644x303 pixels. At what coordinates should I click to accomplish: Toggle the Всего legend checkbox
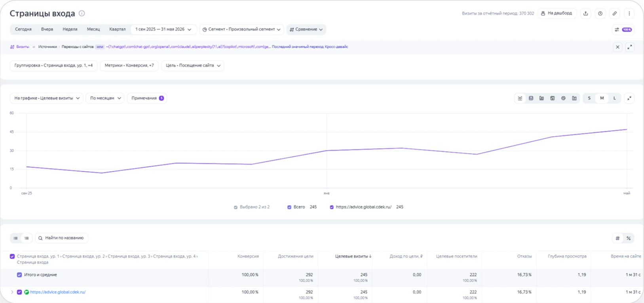pos(289,207)
